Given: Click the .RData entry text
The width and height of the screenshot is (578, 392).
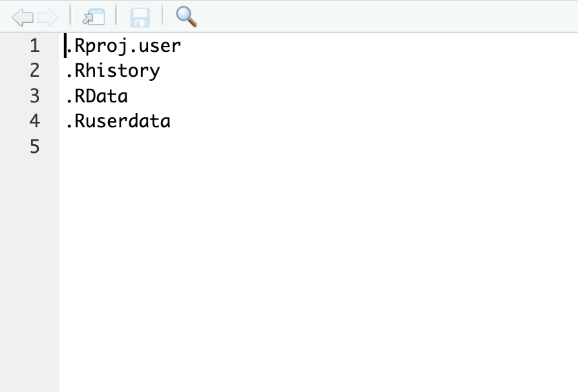Looking at the screenshot, I should (97, 96).
